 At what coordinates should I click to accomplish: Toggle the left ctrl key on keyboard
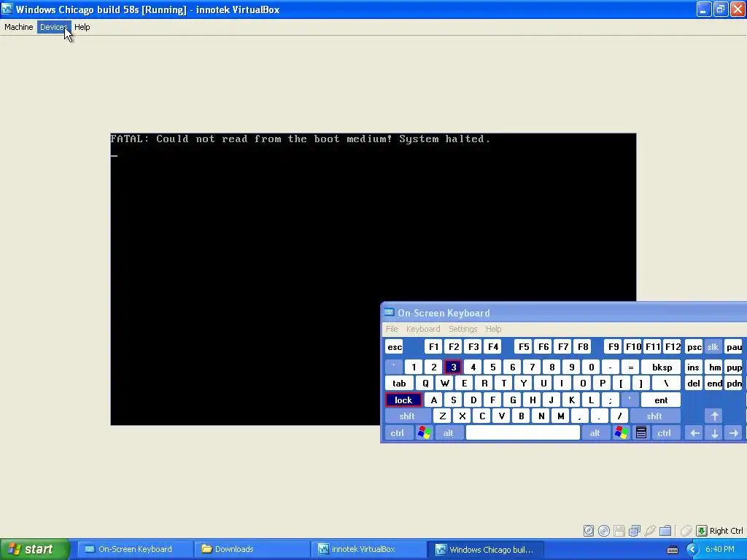(x=398, y=433)
